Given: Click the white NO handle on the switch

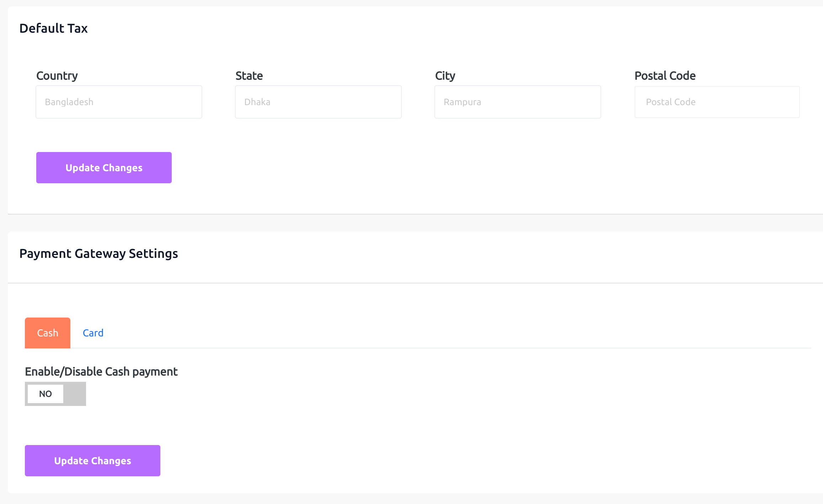Looking at the screenshot, I should coord(46,394).
